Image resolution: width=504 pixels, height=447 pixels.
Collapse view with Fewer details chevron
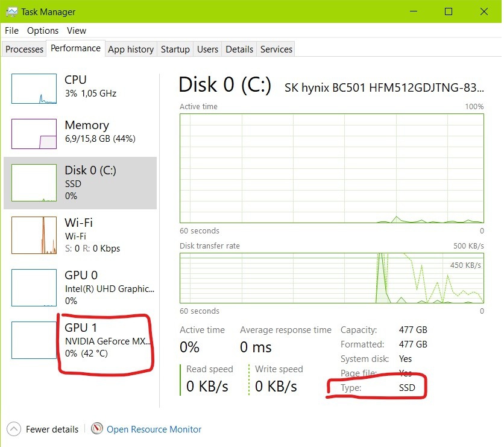coord(14,430)
